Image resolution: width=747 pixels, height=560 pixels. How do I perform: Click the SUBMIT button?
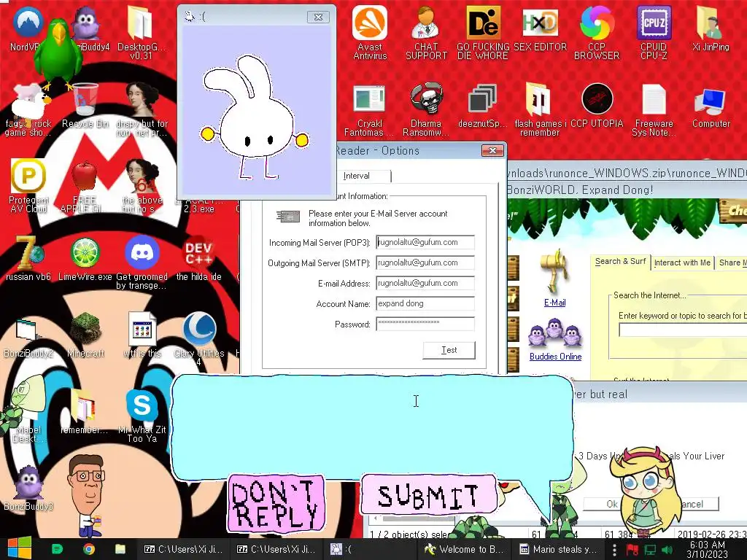428,495
